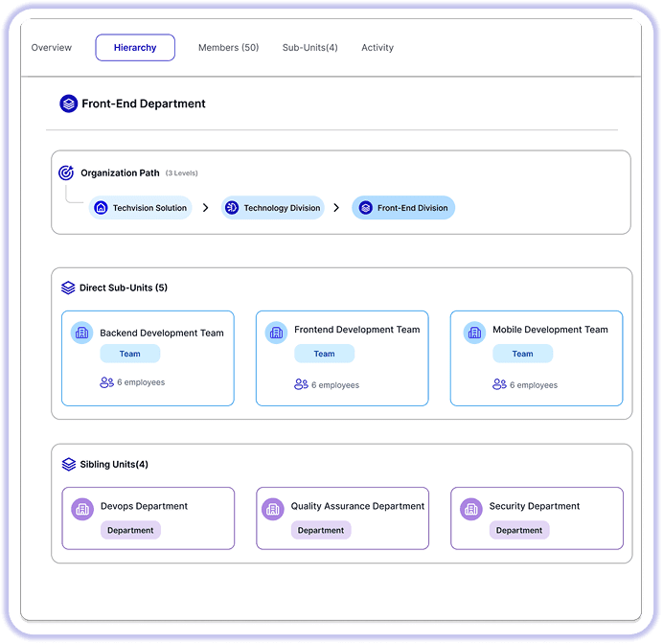
Task: Click the Department badge under Devops Department
Action: pos(130,530)
